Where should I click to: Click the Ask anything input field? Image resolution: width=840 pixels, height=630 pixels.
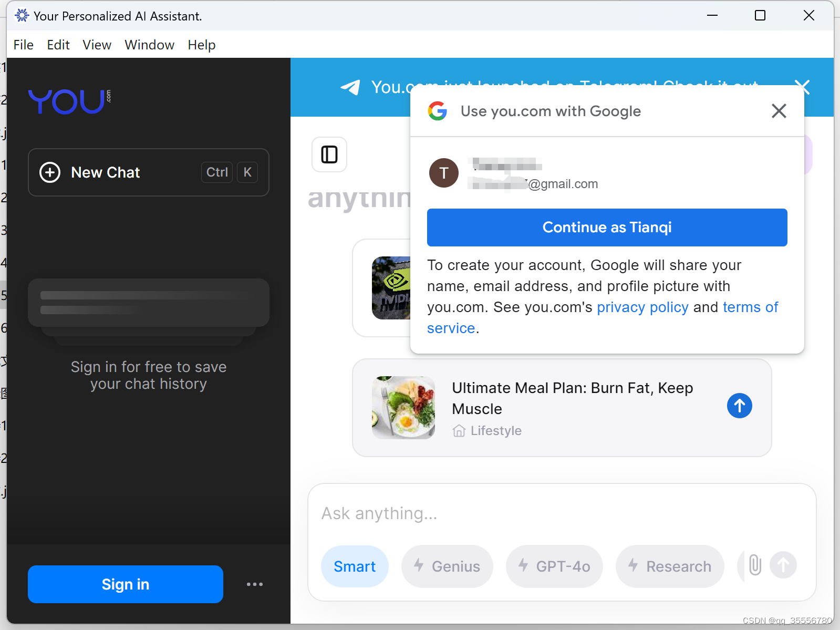click(562, 513)
